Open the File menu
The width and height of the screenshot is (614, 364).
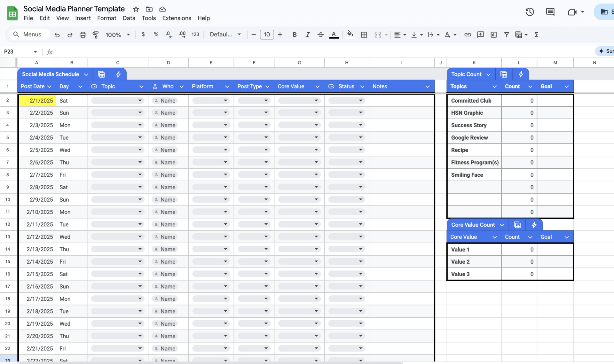(28, 18)
